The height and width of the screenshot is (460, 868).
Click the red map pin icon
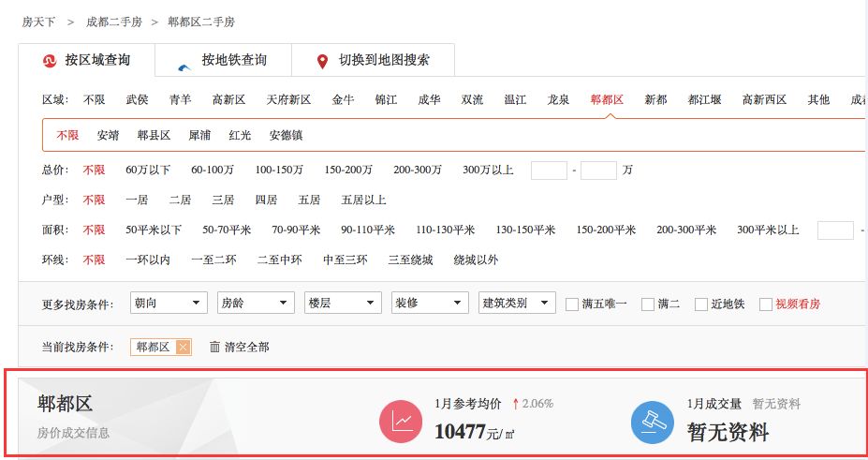click(x=322, y=62)
